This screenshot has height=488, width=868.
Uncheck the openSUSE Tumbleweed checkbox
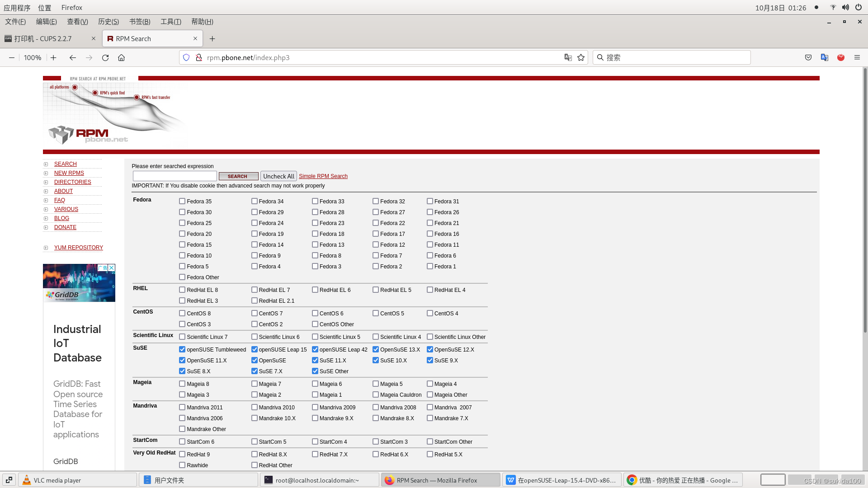point(182,349)
